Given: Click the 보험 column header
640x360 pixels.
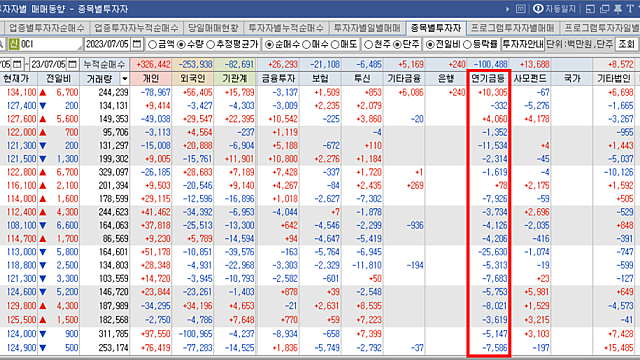Looking at the screenshot, I should [x=320, y=78].
